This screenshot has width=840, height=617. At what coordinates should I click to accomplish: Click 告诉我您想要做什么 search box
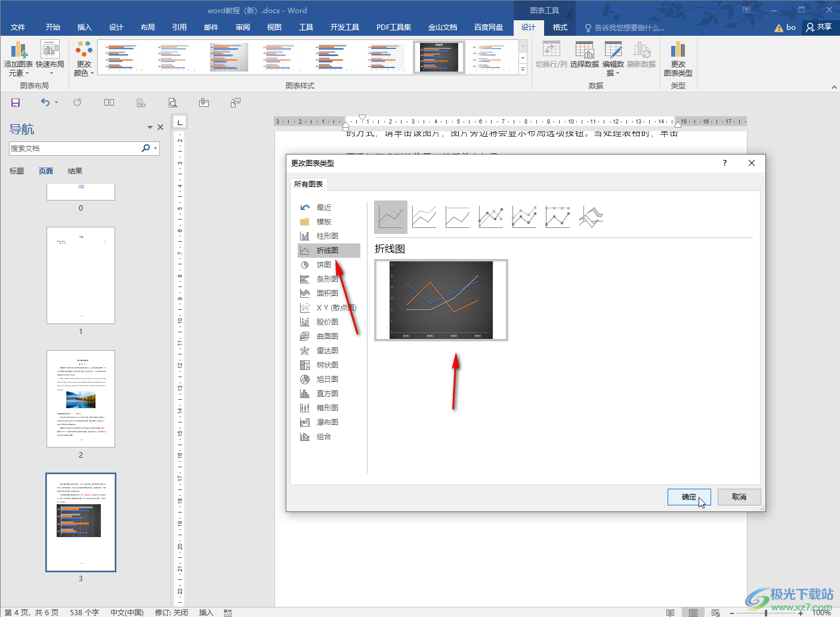[x=625, y=28]
